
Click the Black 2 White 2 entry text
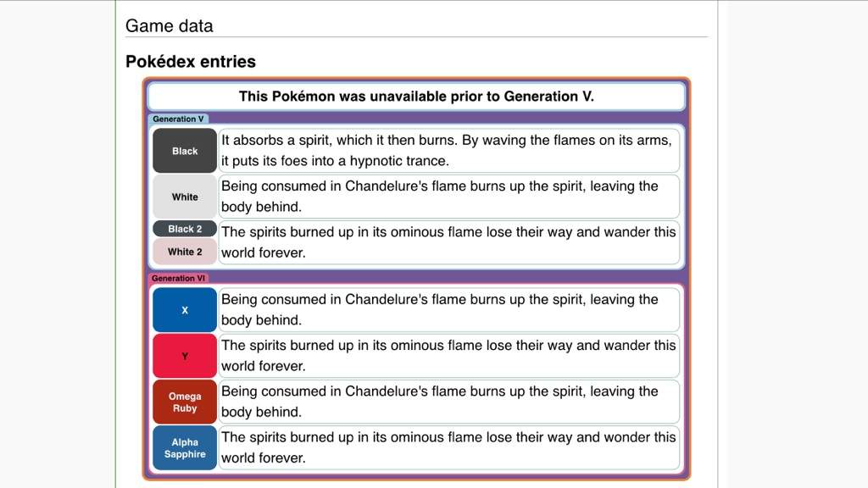click(x=448, y=242)
